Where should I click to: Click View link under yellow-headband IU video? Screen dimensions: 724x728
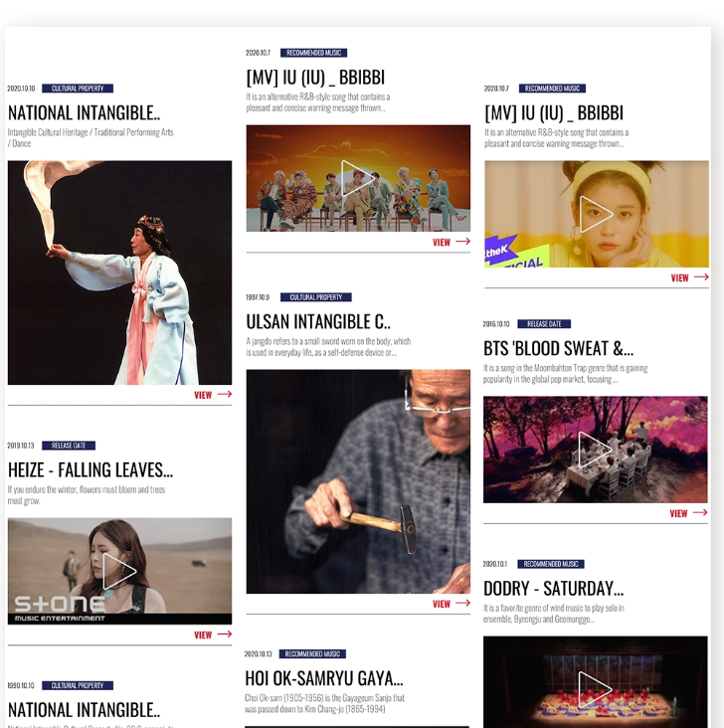point(689,277)
